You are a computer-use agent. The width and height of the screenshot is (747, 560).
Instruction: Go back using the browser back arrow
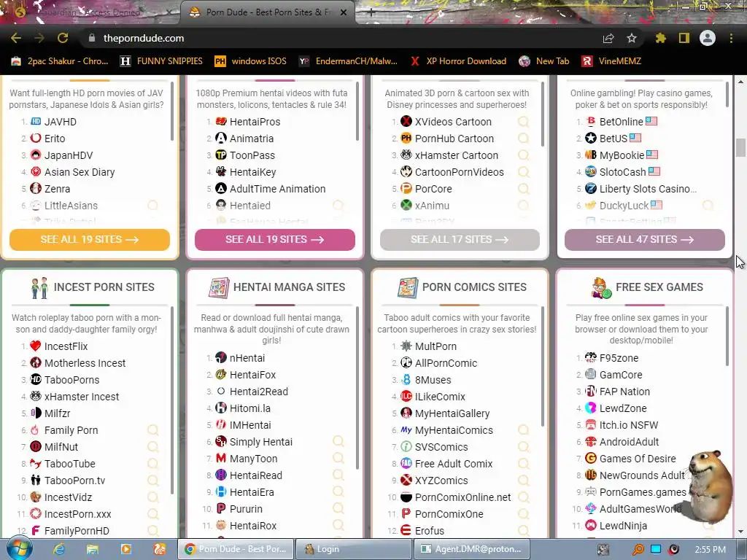pos(16,38)
